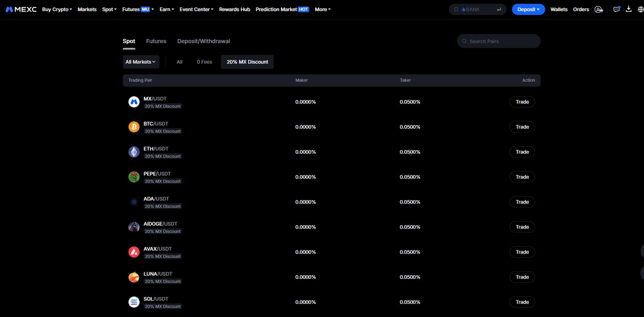Click the MX coin logo icon
644x317 pixels.
pos(134,102)
